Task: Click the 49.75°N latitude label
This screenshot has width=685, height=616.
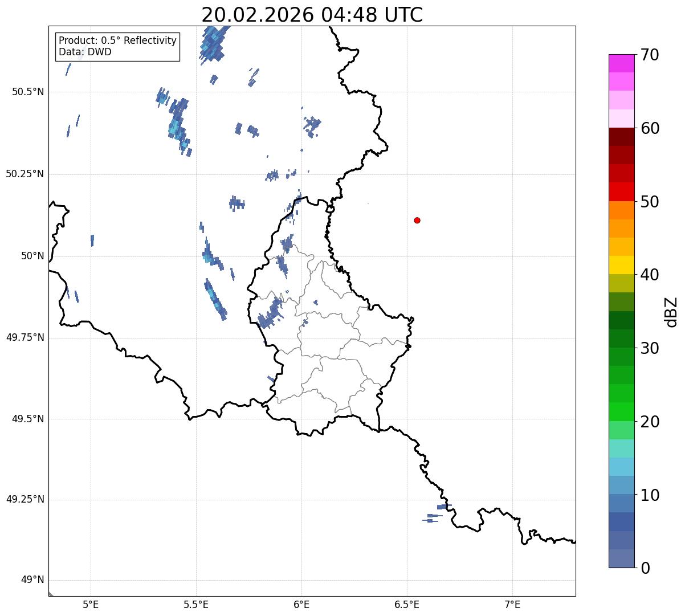Action: tap(25, 338)
